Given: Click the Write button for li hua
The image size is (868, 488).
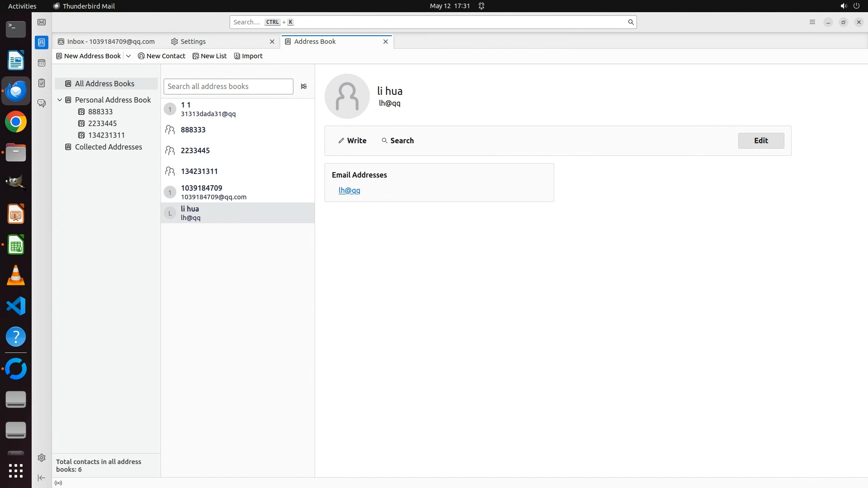Looking at the screenshot, I should point(352,141).
